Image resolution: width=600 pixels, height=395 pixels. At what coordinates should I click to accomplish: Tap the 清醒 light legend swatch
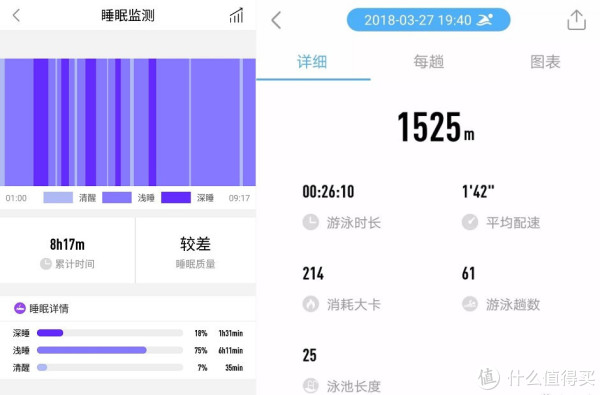(58, 198)
